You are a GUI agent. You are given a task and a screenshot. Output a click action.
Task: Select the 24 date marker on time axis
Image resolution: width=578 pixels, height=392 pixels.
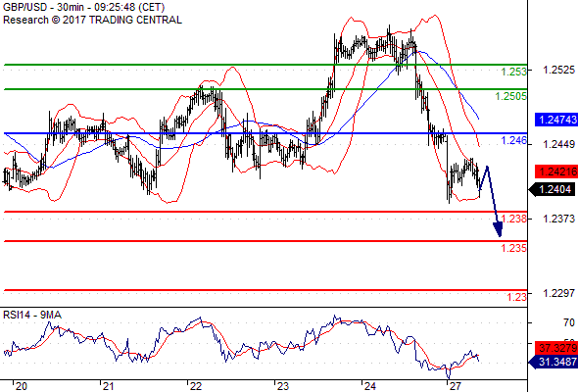(x=369, y=386)
